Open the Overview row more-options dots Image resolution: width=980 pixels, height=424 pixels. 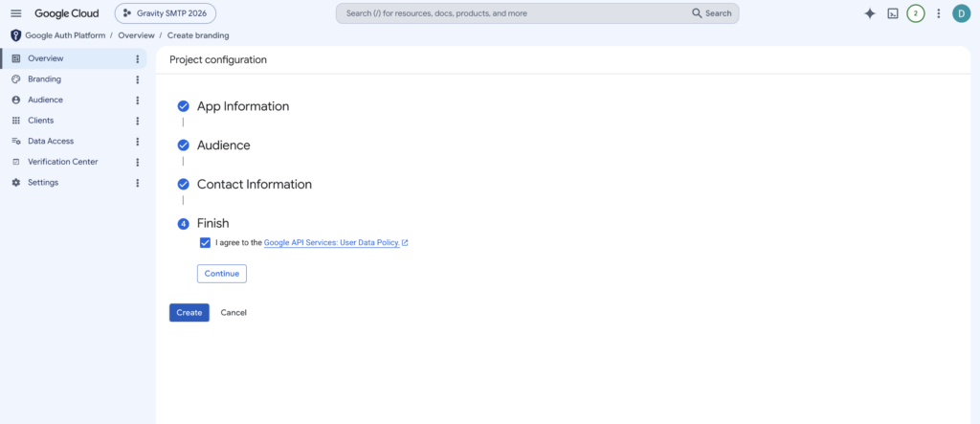coord(138,58)
